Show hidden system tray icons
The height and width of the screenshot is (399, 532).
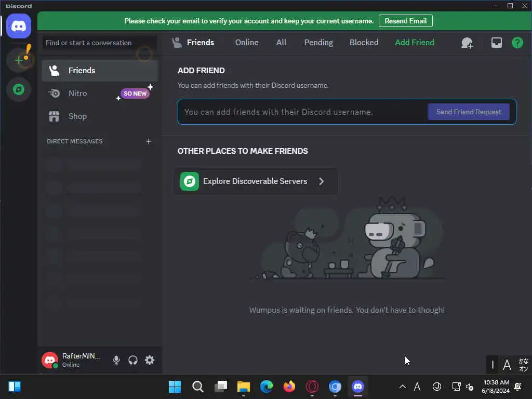pos(403,387)
